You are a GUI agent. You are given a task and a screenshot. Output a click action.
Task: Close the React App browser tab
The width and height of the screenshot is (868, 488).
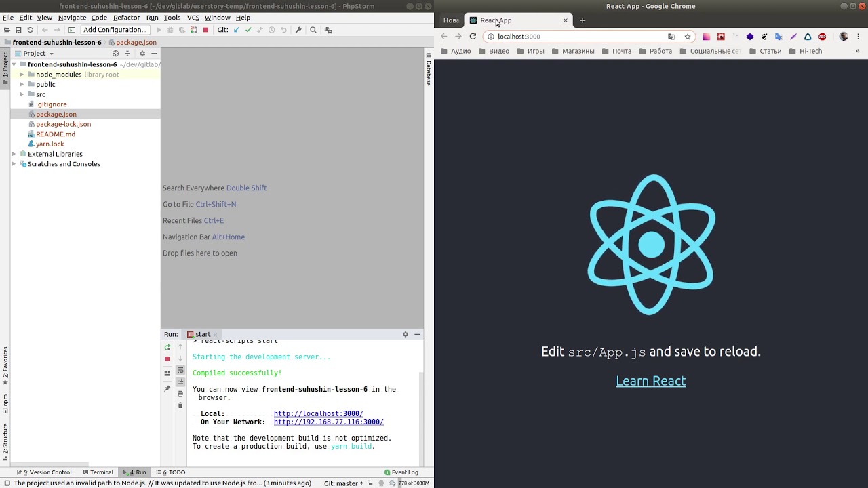(566, 20)
